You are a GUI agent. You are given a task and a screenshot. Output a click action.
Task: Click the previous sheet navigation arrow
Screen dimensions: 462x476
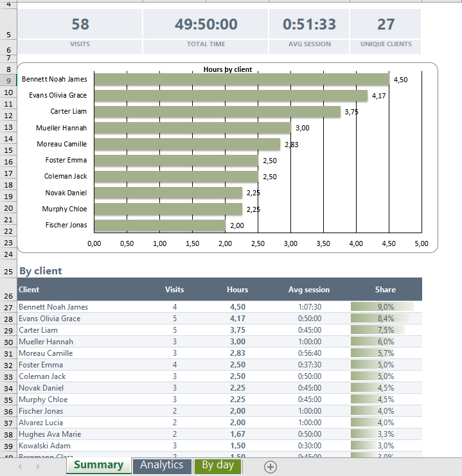20,466
